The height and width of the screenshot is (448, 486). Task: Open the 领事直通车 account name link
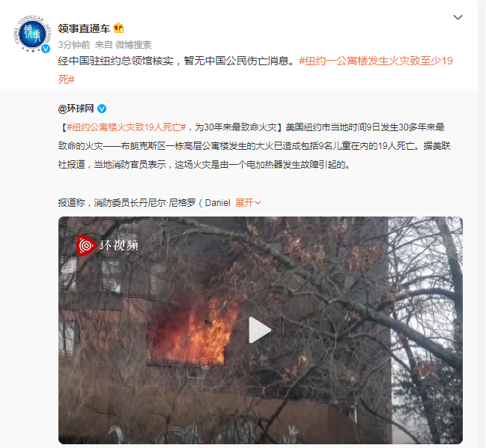84,28
